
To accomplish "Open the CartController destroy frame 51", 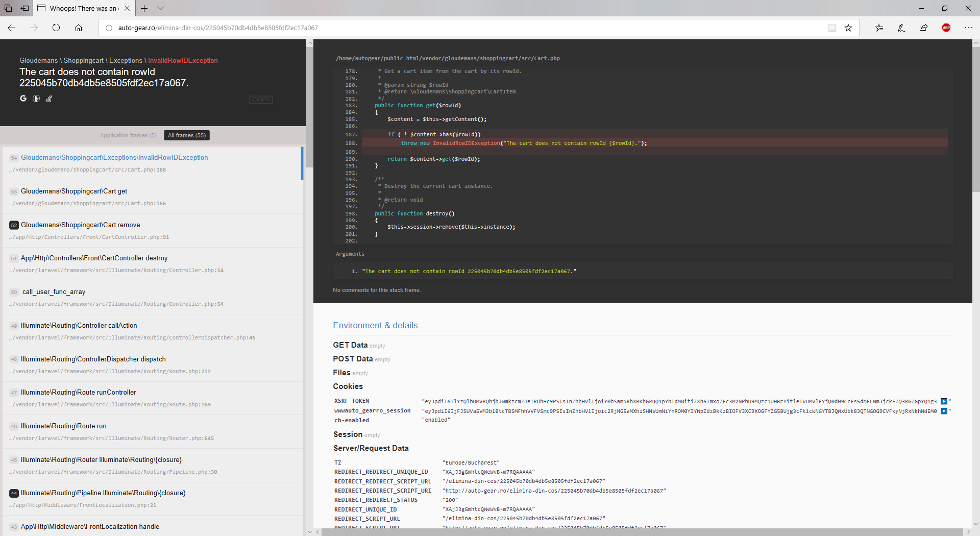I will click(x=153, y=264).
